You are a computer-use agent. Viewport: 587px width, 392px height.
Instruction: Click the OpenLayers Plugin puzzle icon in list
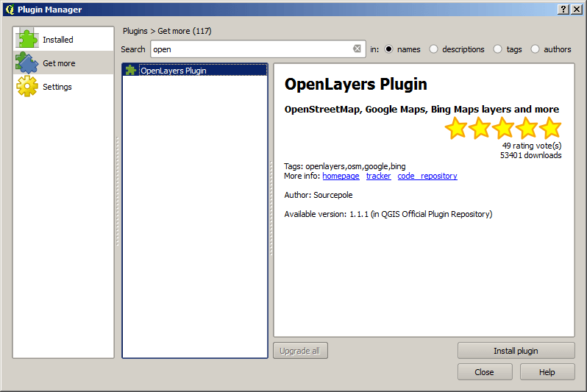pyautogui.click(x=131, y=70)
